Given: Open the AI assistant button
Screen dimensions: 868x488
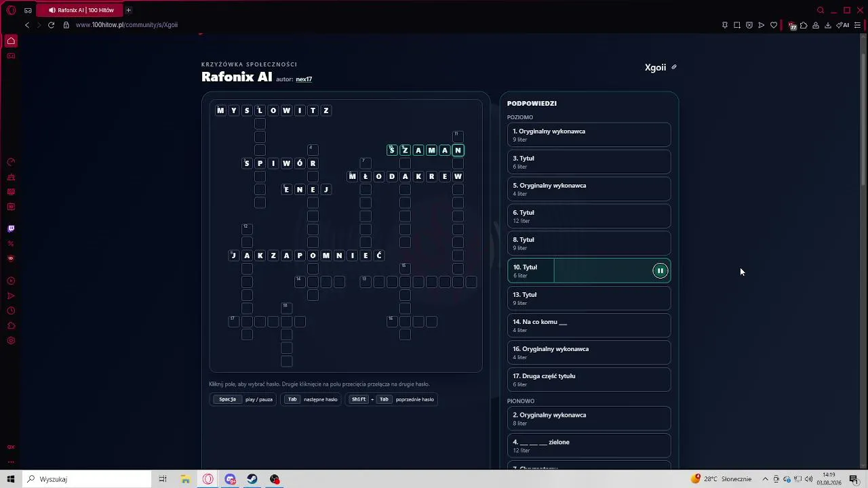Looking at the screenshot, I should (x=843, y=25).
